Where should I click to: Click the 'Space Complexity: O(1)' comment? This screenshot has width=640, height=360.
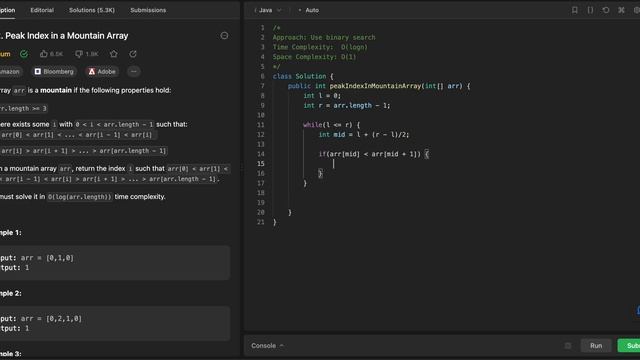314,57
